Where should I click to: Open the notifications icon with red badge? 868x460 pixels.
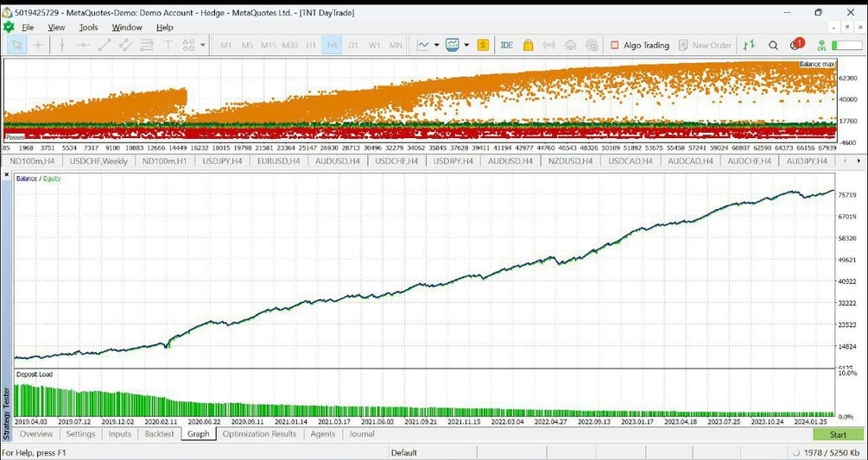(796, 44)
